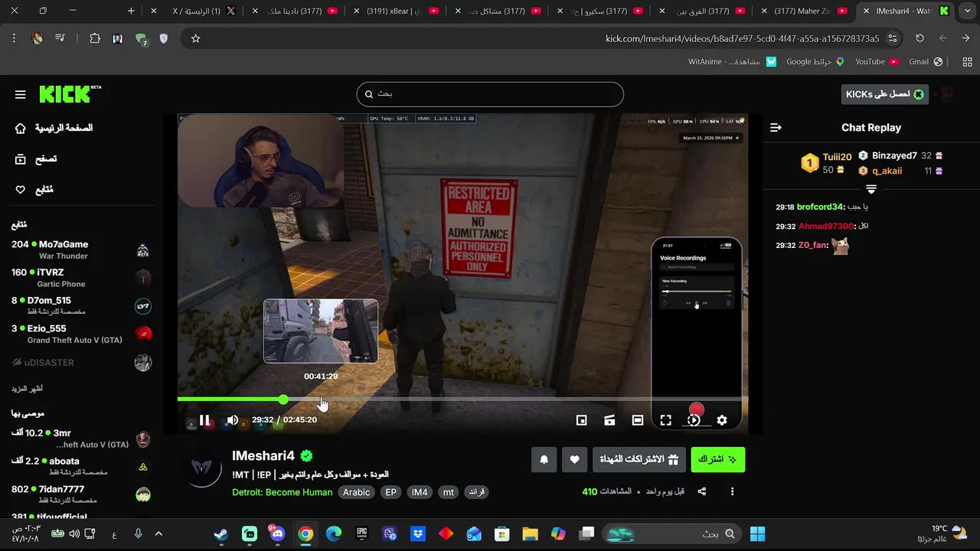The width and height of the screenshot is (980, 551).
Task: Open the Following heart icon in sidebar
Action: coord(21,190)
